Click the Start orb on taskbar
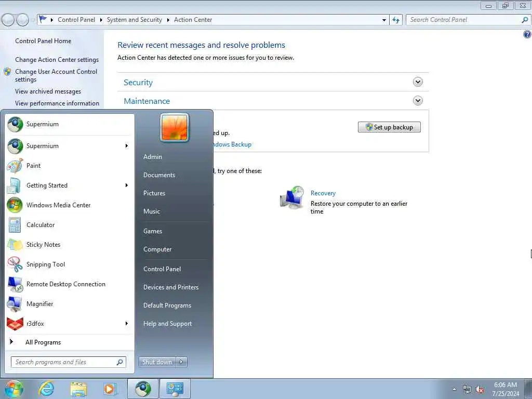532x399 pixels. pyautogui.click(x=14, y=389)
